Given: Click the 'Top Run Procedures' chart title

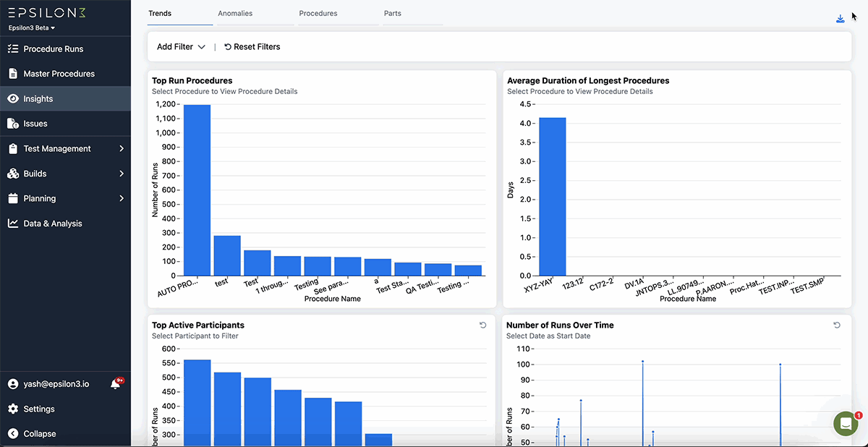Looking at the screenshot, I should click(x=192, y=81).
